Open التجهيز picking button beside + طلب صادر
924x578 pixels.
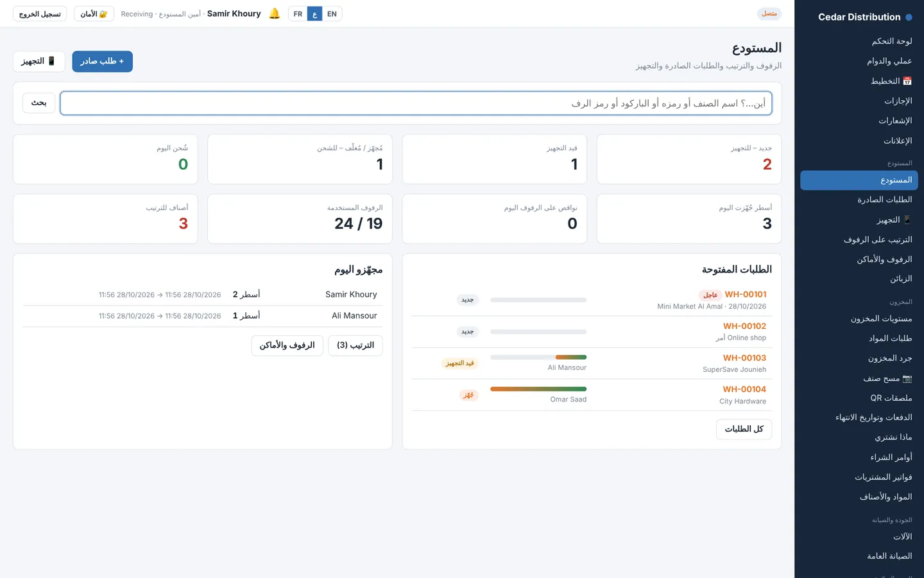(38, 62)
